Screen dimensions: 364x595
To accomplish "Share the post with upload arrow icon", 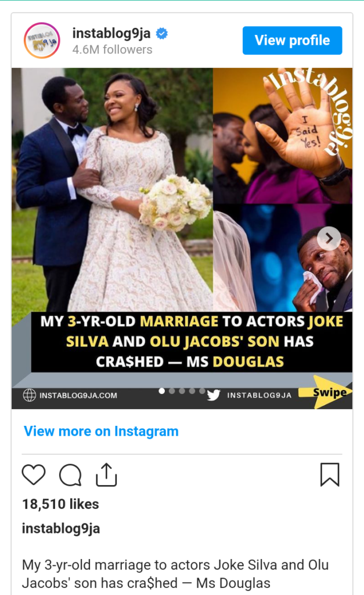I will (106, 474).
